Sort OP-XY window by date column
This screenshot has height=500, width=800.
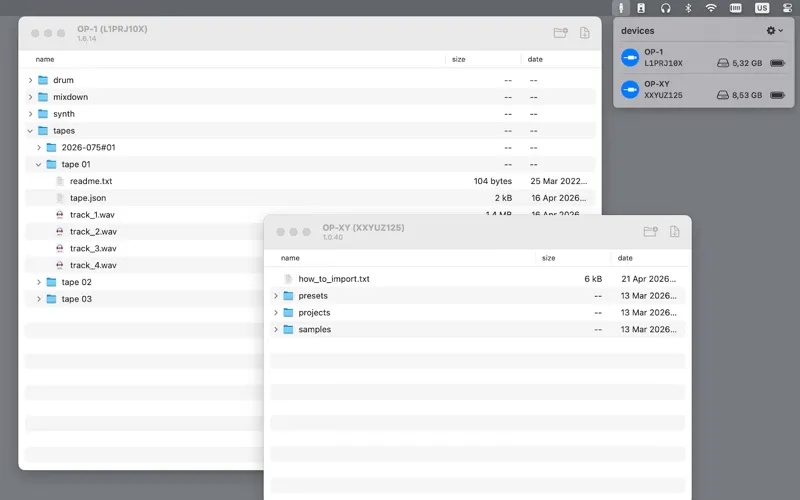[625, 258]
